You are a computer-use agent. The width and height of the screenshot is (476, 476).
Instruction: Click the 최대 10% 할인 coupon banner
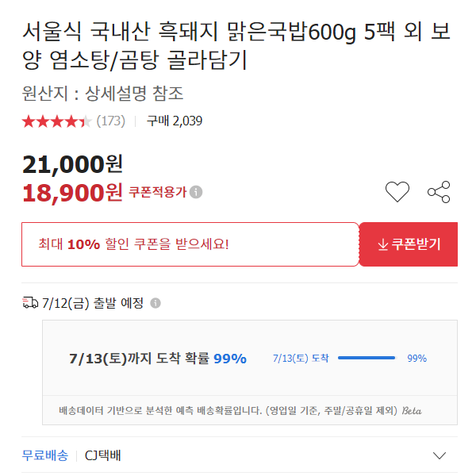(x=190, y=244)
